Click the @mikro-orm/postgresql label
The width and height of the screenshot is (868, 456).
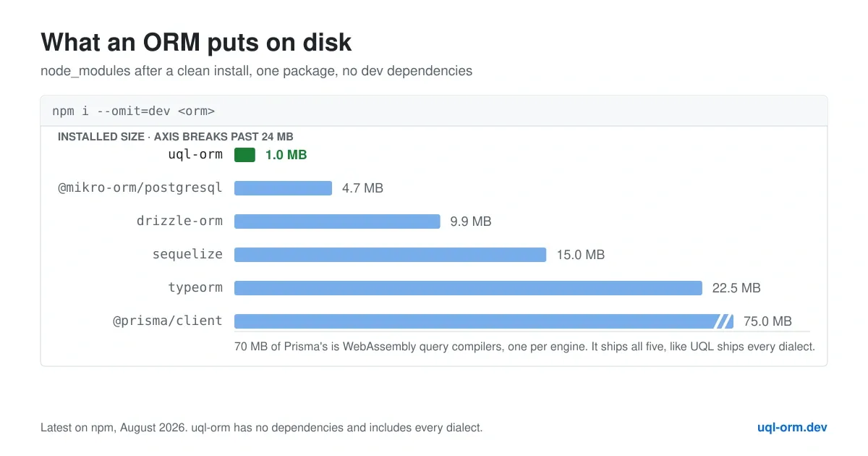(140, 188)
